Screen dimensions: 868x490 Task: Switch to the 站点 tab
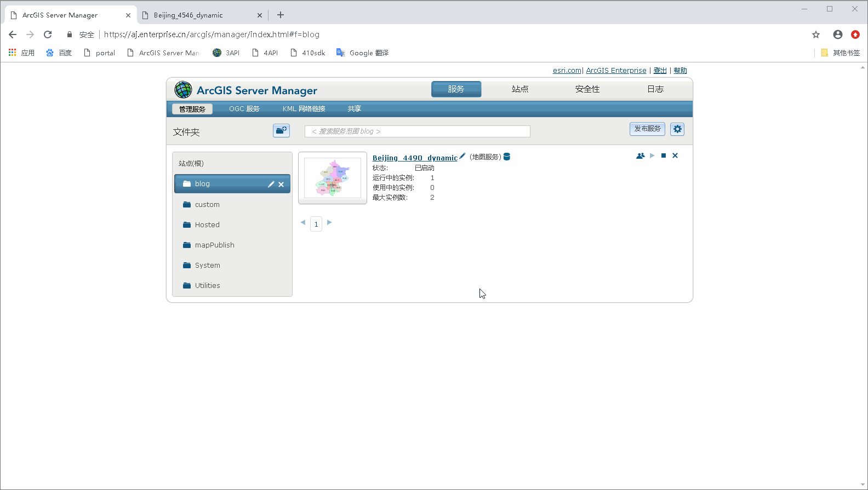tap(520, 89)
